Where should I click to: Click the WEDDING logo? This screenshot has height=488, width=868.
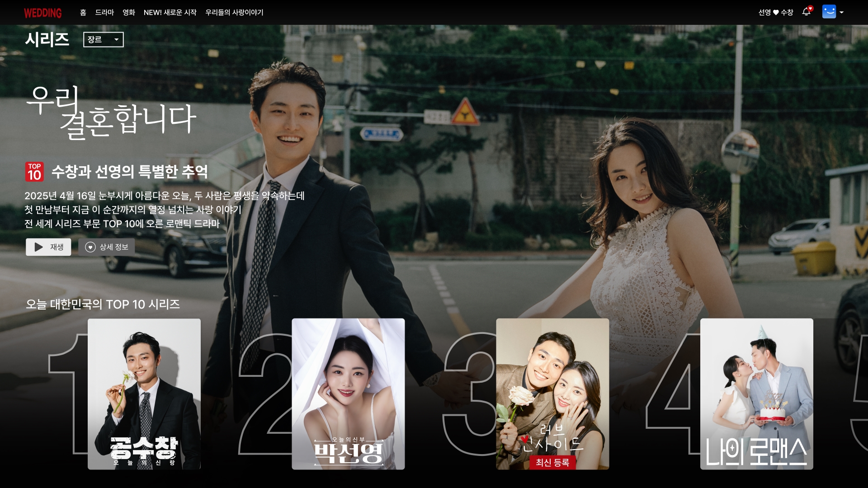(x=43, y=13)
